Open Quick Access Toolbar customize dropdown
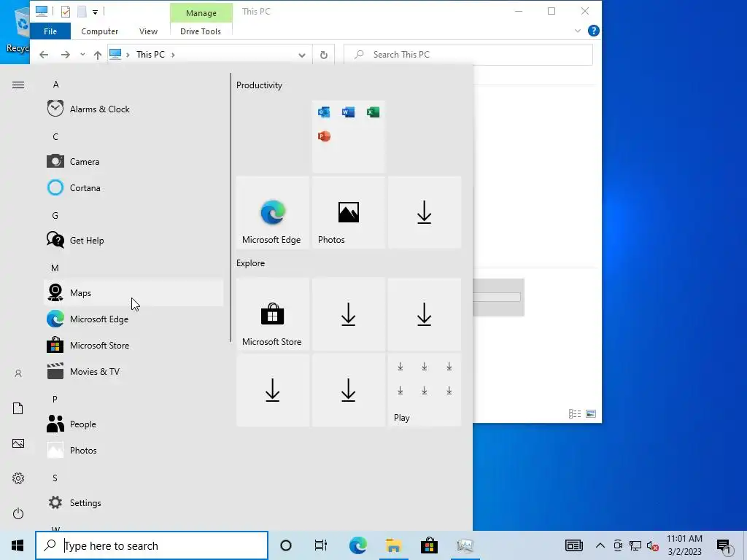This screenshot has height=560, width=747. click(96, 12)
